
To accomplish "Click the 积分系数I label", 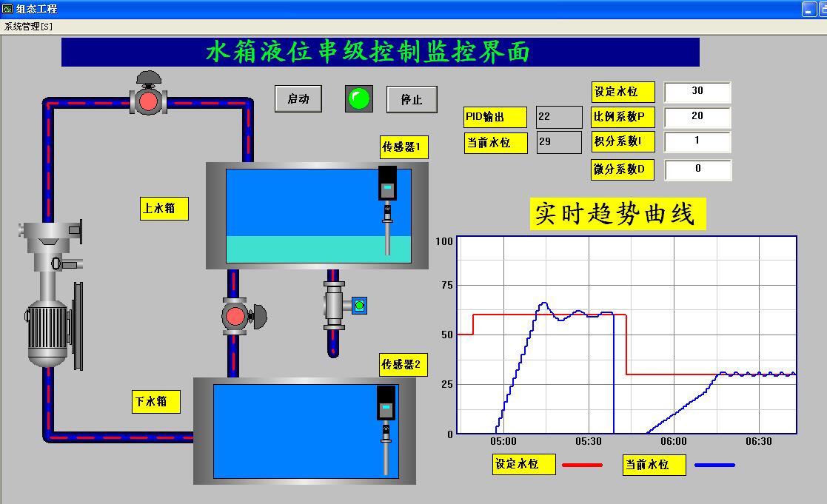I will coord(623,142).
